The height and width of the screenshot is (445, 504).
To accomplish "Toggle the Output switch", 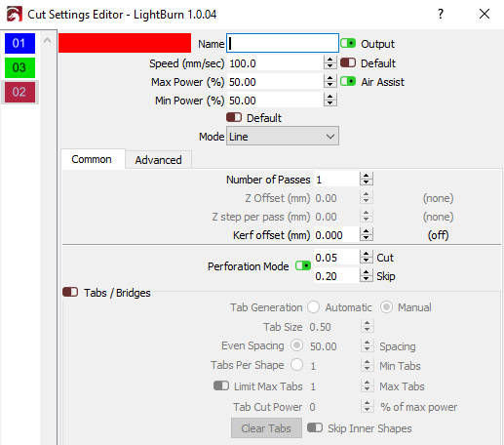I will 348,43.
